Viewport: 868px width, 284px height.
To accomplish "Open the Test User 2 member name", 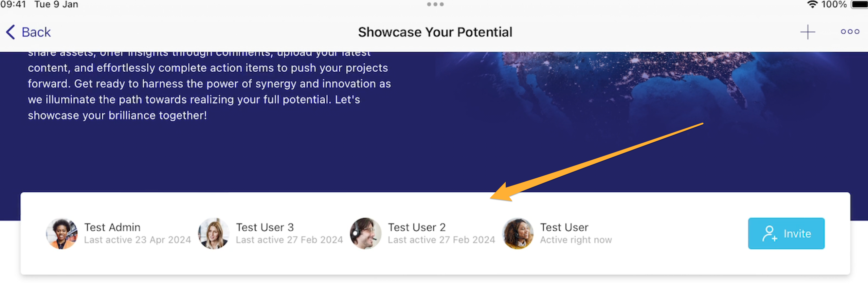I will [x=417, y=227].
